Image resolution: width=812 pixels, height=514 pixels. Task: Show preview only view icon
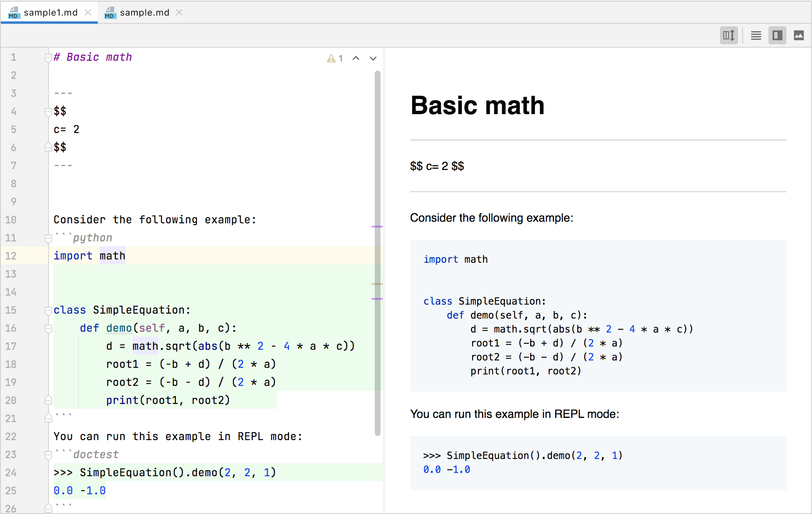coord(798,36)
